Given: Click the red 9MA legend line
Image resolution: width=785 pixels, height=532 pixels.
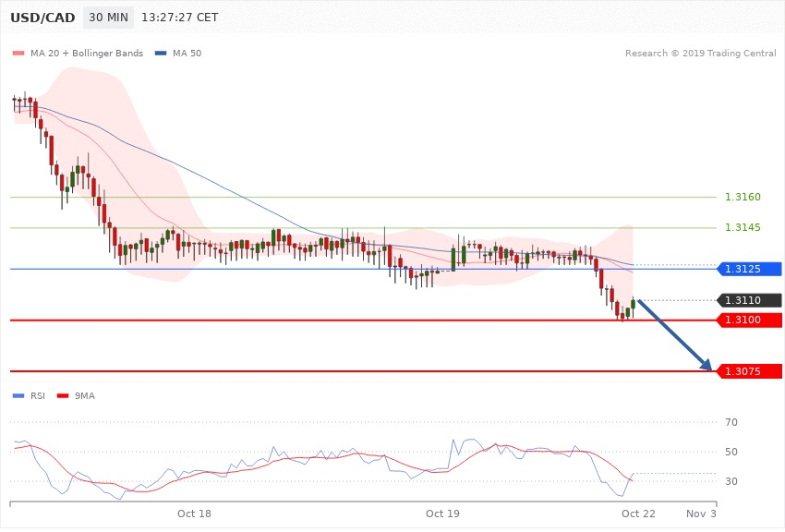Looking at the screenshot, I should pyautogui.click(x=63, y=396).
